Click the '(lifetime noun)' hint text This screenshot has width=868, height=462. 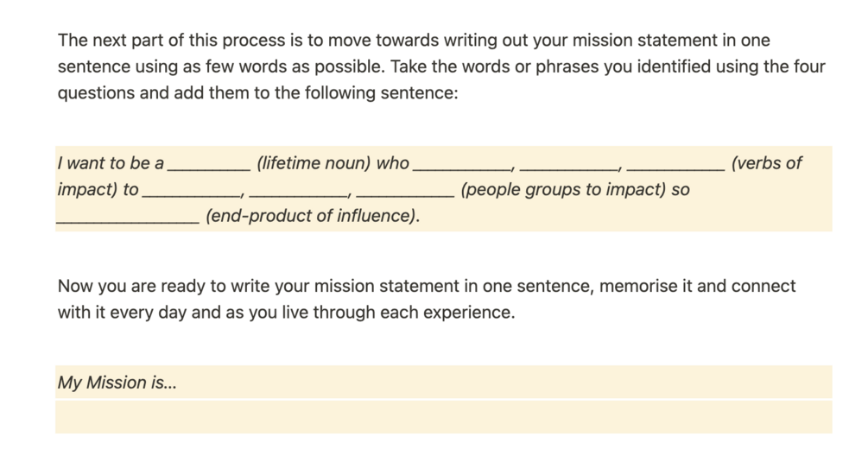[314, 163]
